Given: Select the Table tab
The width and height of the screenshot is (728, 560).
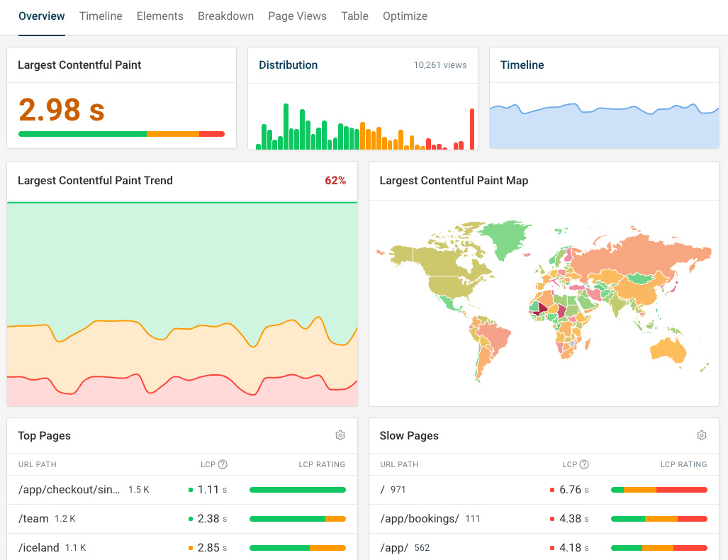Looking at the screenshot, I should 354,16.
